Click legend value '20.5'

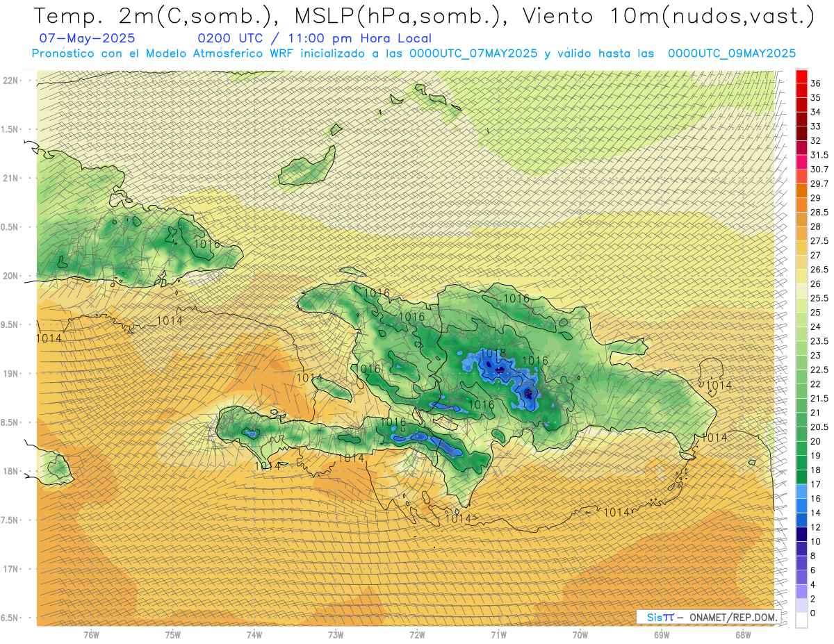(819, 427)
